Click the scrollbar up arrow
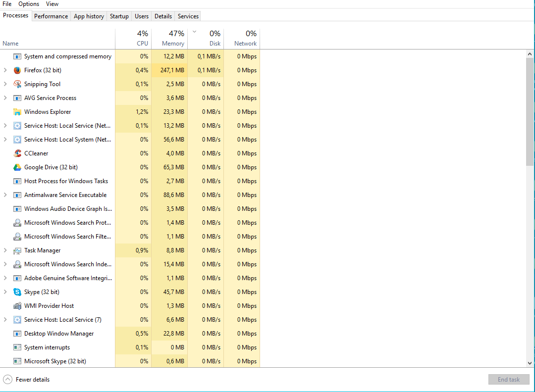This screenshot has width=535, height=392. [530, 54]
